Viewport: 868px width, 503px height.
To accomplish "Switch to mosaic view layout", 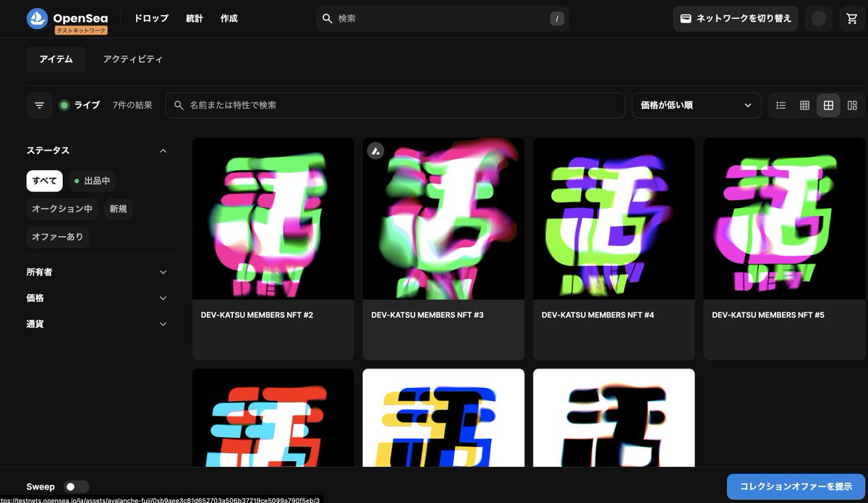I will coord(852,106).
